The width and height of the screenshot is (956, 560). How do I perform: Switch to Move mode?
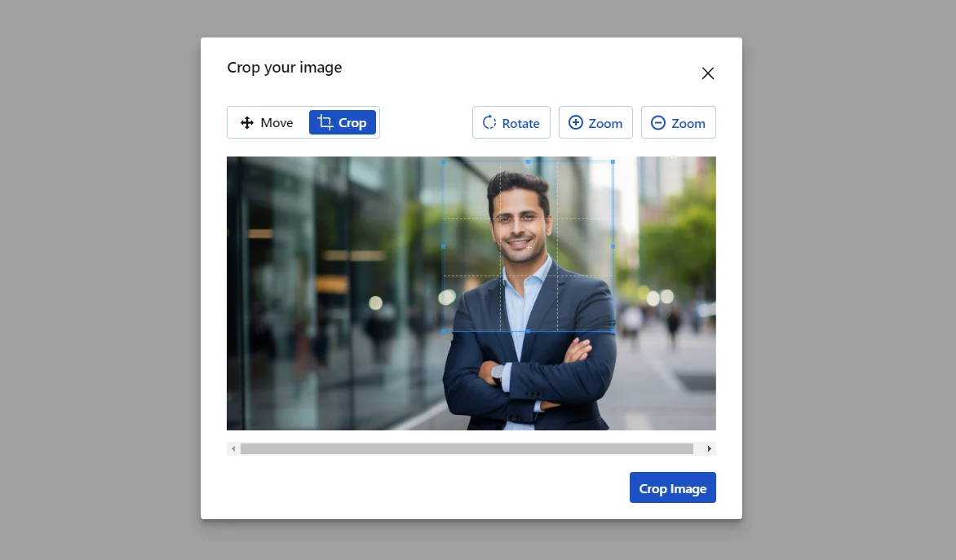coord(267,122)
